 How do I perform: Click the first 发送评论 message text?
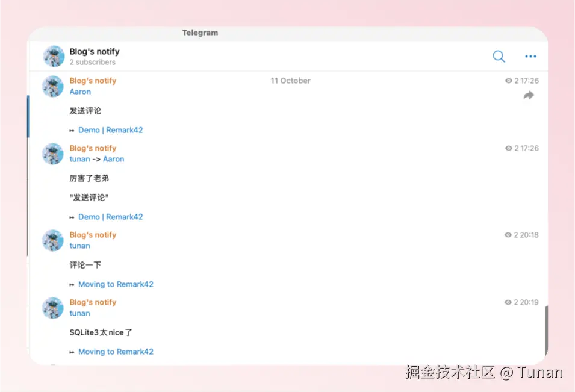(x=85, y=111)
